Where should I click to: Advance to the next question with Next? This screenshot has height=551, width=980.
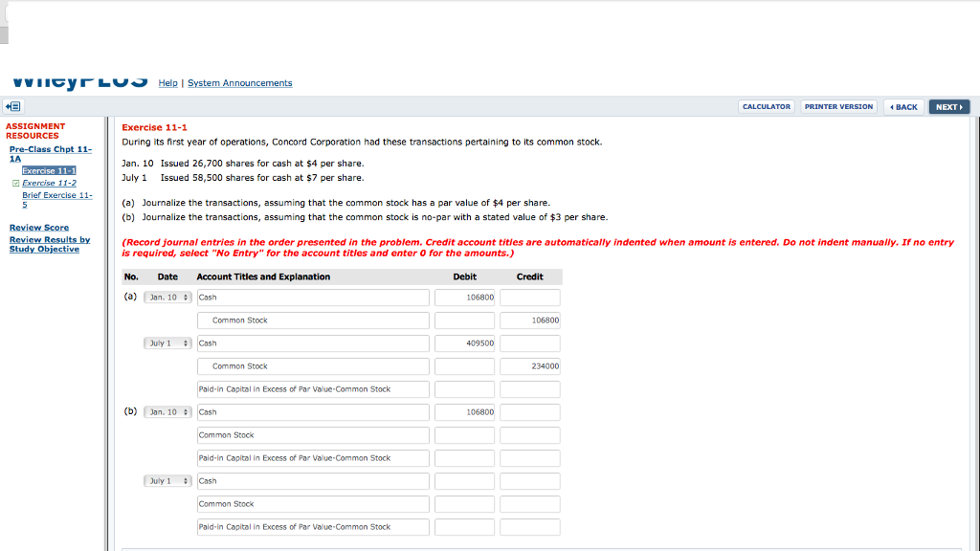(947, 107)
